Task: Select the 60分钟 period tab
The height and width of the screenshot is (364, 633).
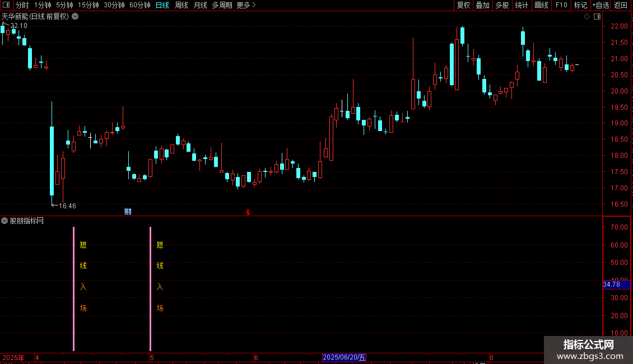Action: coord(140,5)
